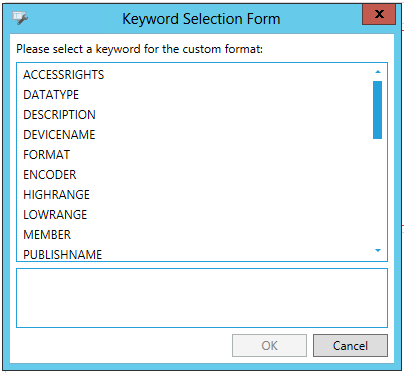Select the DATATYPE keyword
This screenshot has width=404, height=373.
tap(51, 95)
